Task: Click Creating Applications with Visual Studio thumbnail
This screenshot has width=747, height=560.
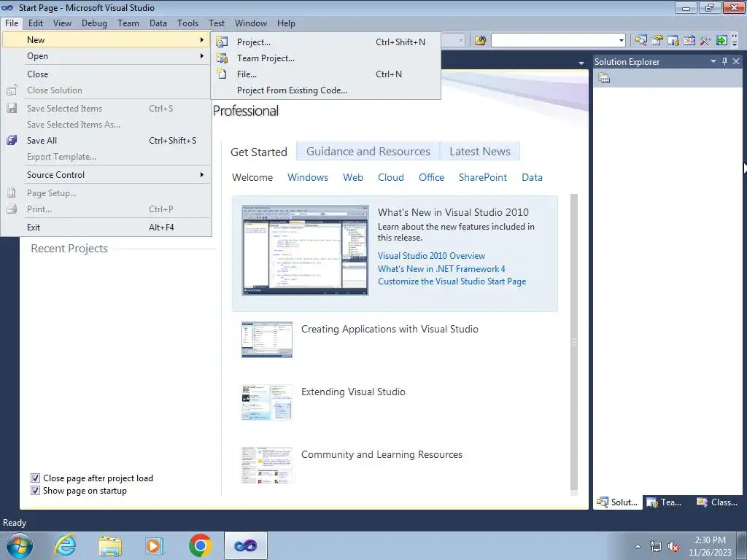Action: 267,340
